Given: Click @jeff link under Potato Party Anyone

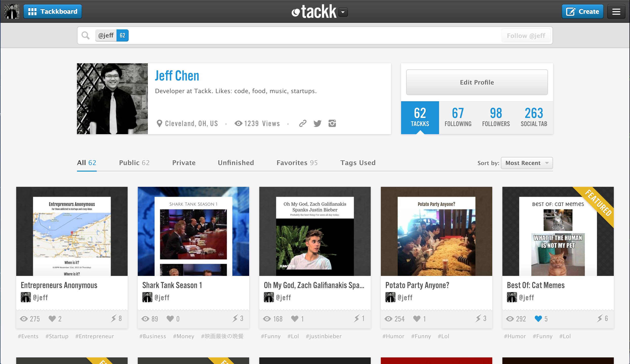Looking at the screenshot, I should [405, 298].
